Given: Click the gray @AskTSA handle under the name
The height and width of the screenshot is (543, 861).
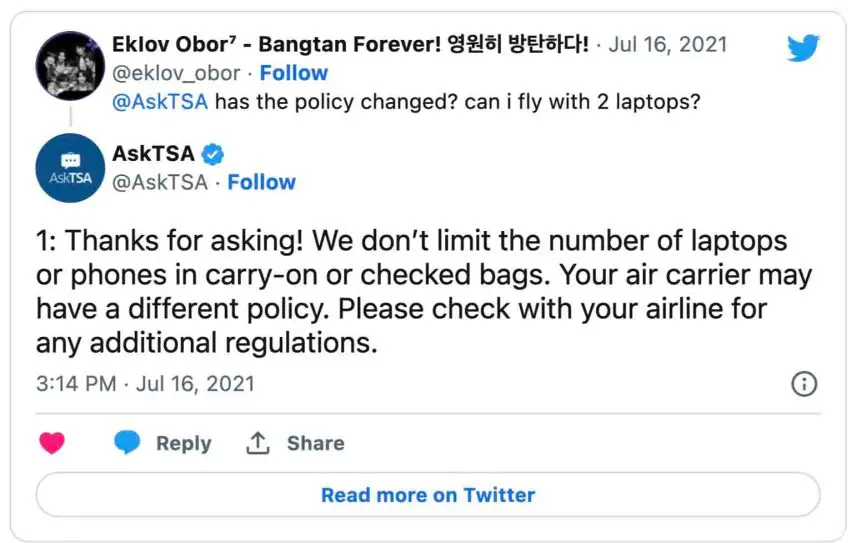Looking at the screenshot, I should [160, 182].
